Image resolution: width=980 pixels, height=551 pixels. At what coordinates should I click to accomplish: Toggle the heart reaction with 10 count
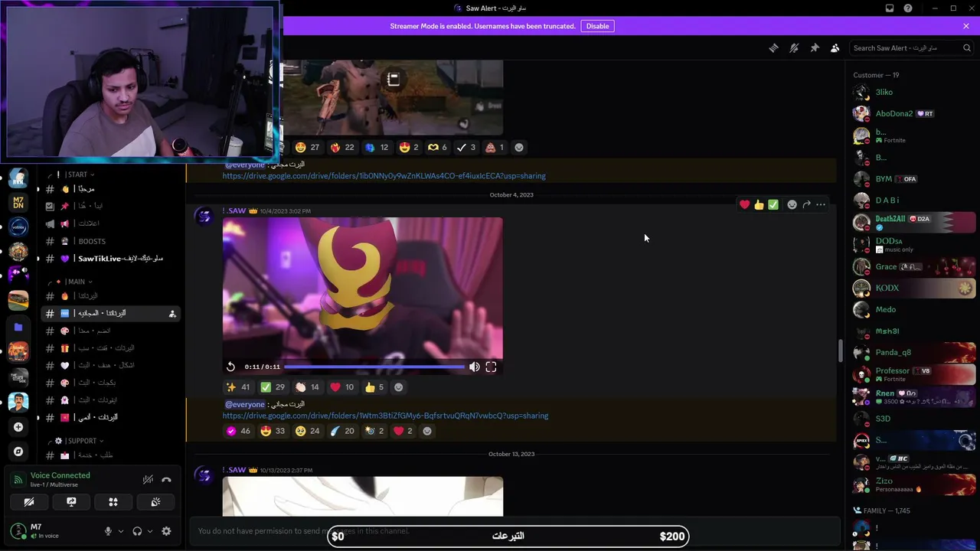(x=342, y=387)
